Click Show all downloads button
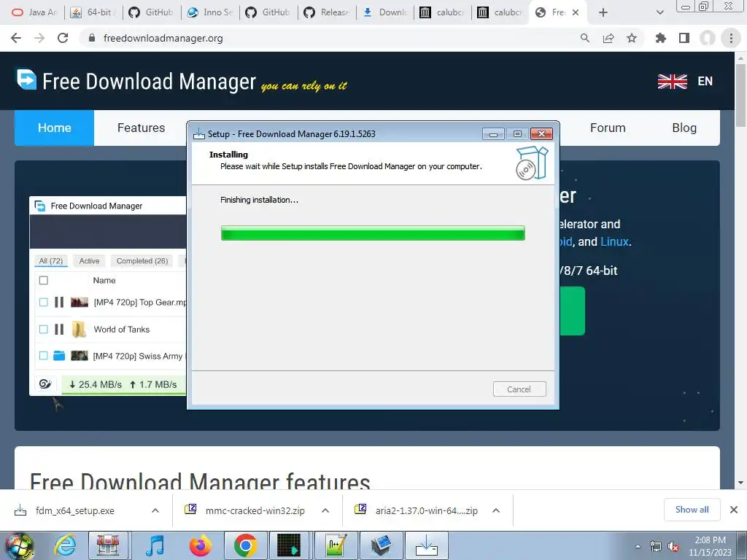This screenshot has width=747, height=560. tap(692, 510)
